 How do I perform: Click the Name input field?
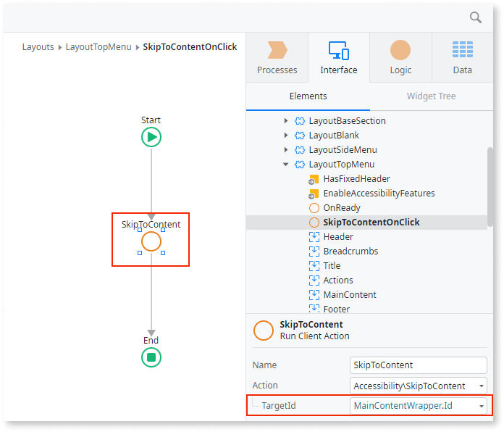(418, 365)
